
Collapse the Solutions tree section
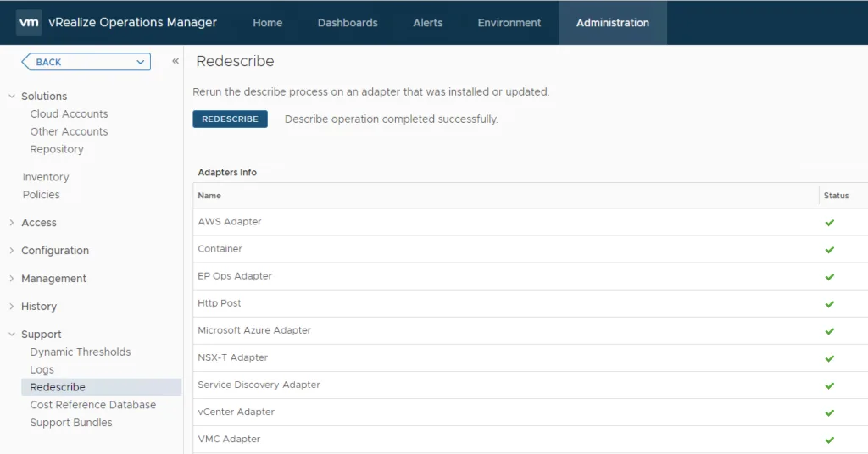pos(12,97)
